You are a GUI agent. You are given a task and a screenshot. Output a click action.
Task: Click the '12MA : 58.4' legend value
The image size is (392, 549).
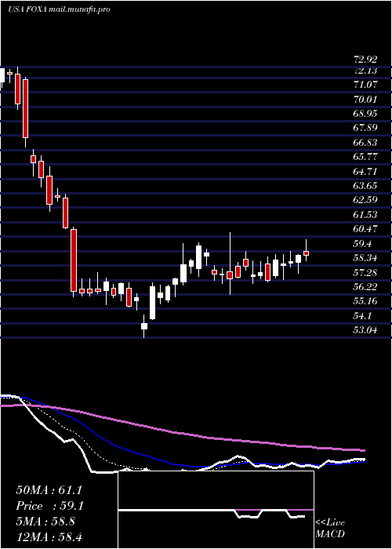point(49,536)
